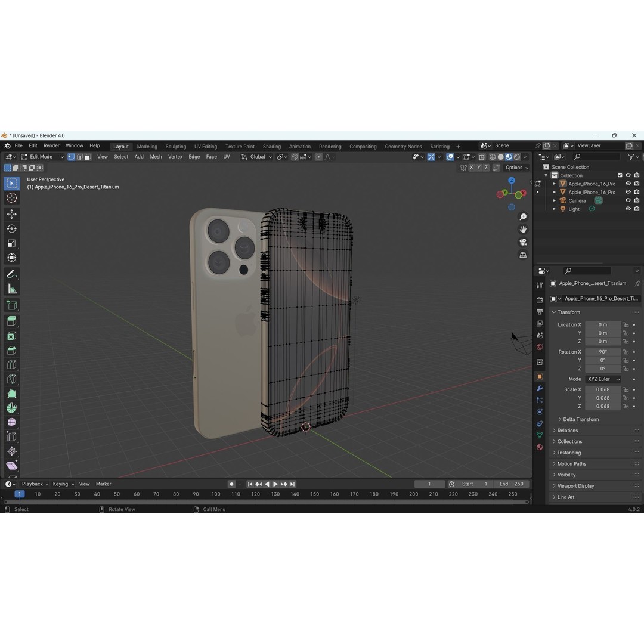Click the current frame number field

[429, 484]
